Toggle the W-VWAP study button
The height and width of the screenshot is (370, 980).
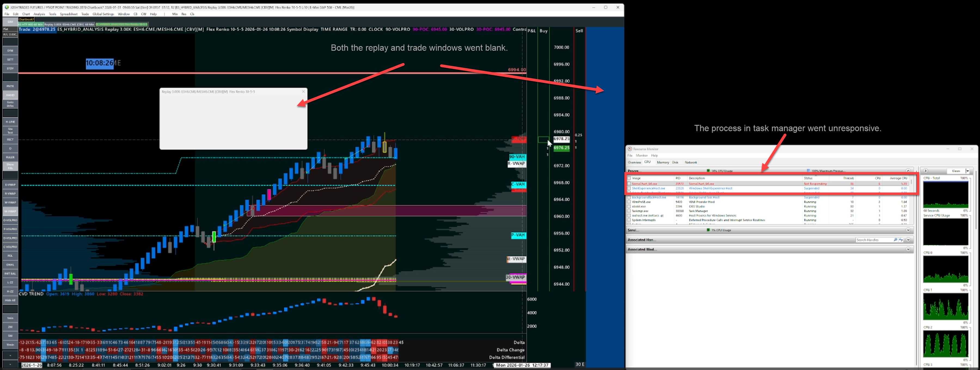[10, 202]
